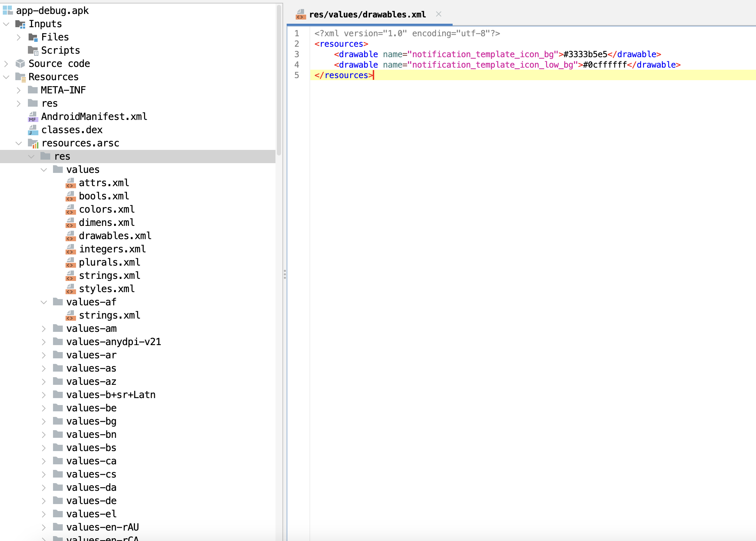The height and width of the screenshot is (541, 756).
Task: Click the Inputs folder icon
Action: click(x=20, y=24)
